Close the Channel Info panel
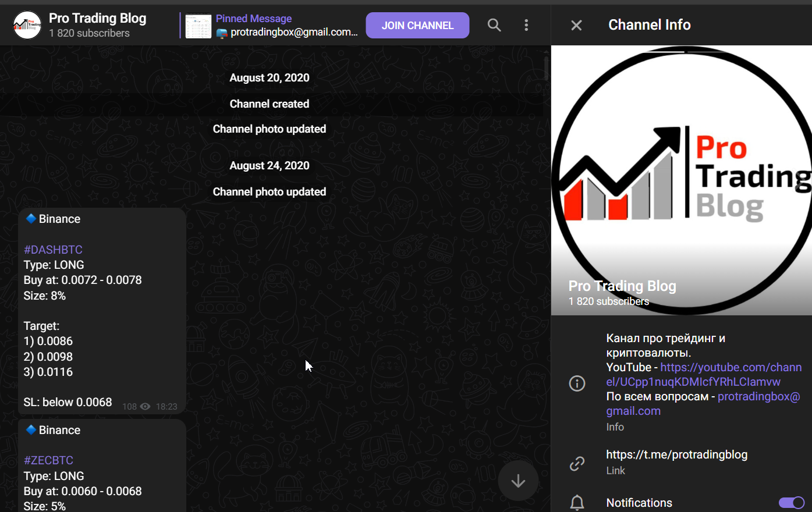This screenshot has width=812, height=512. click(x=576, y=25)
